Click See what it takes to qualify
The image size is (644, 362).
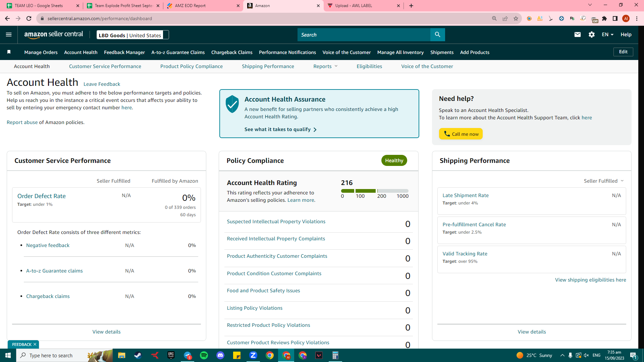(x=280, y=129)
